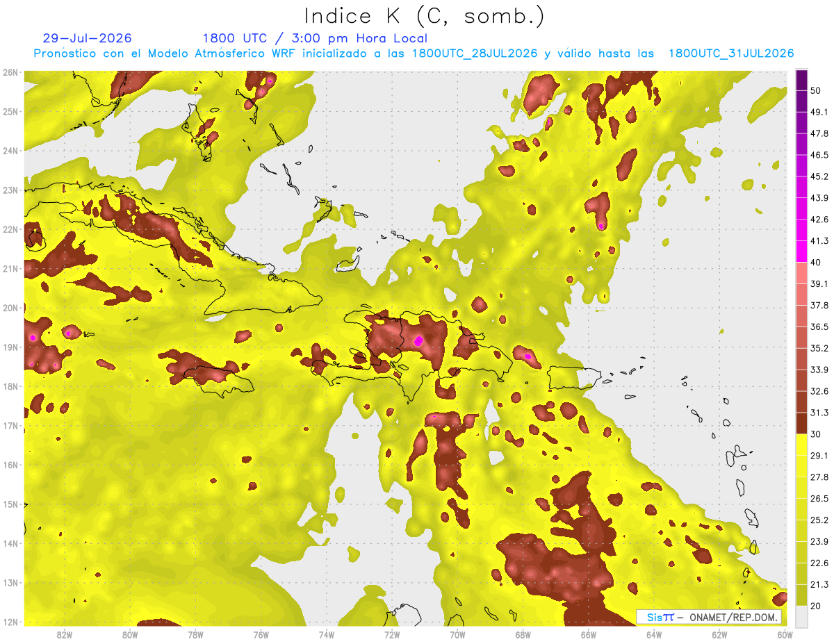Click the "15N" latitude label
The width and height of the screenshot is (834, 644).
pyautogui.click(x=10, y=504)
